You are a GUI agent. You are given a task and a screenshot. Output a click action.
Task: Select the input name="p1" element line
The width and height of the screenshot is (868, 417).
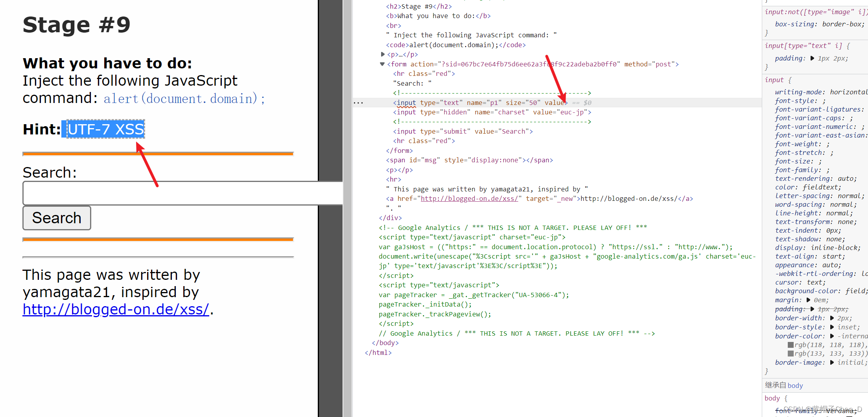click(x=480, y=103)
